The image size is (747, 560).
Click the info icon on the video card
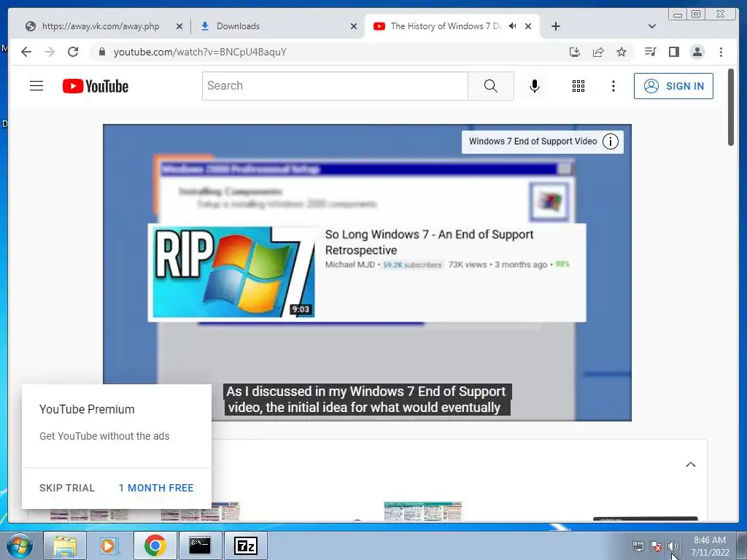point(611,141)
